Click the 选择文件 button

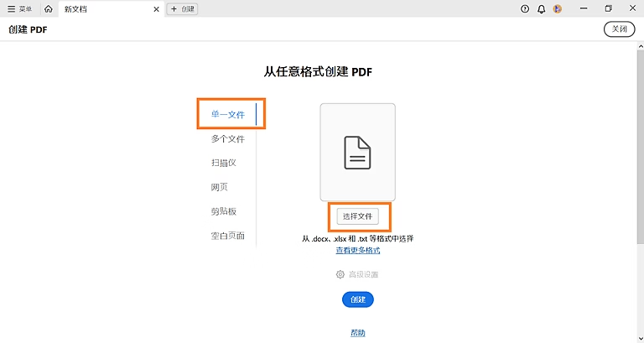coord(358,216)
